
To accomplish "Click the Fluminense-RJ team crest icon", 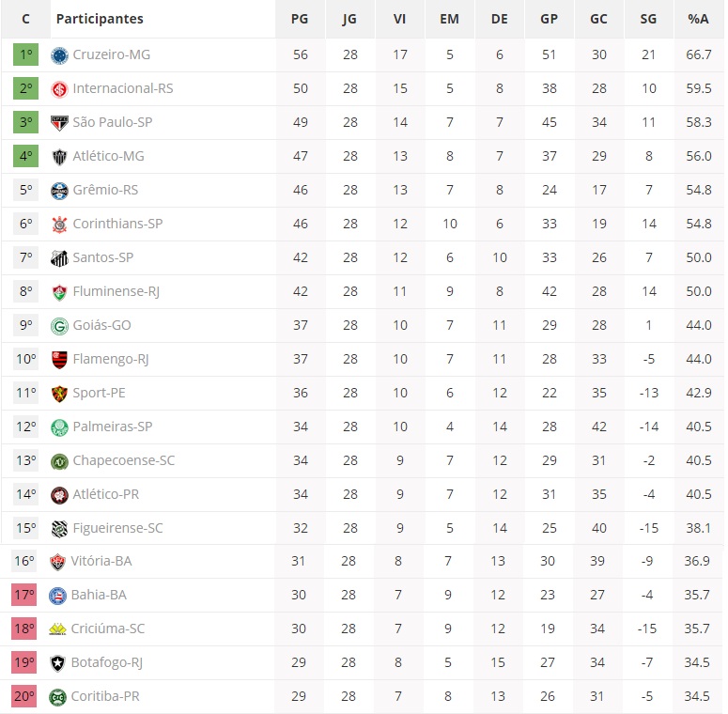I will click(59, 291).
